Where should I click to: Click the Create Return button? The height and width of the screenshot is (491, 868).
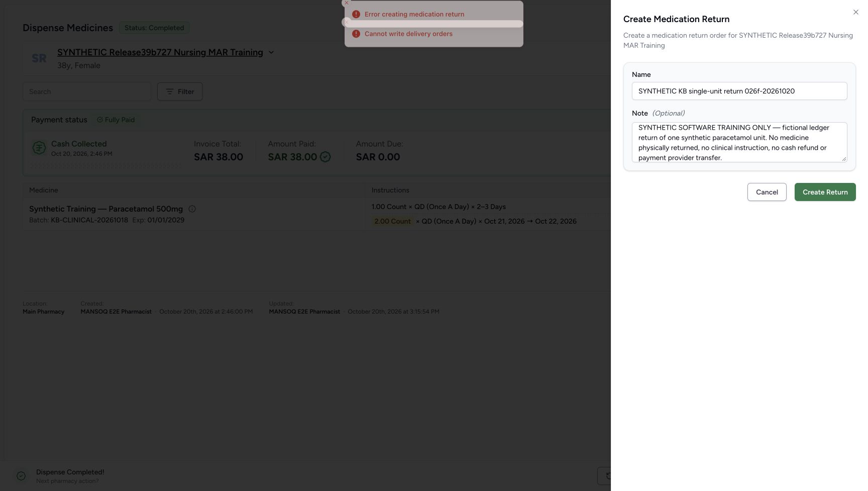pyautogui.click(x=825, y=192)
